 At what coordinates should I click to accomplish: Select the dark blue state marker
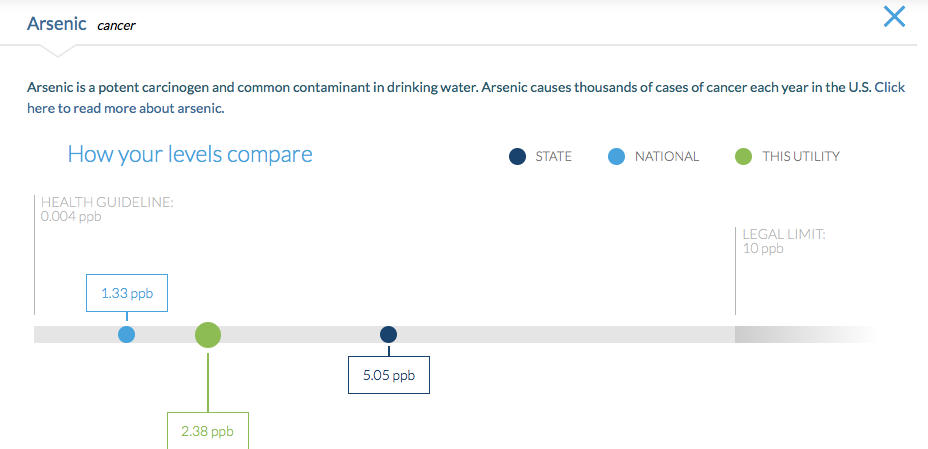pyautogui.click(x=388, y=334)
